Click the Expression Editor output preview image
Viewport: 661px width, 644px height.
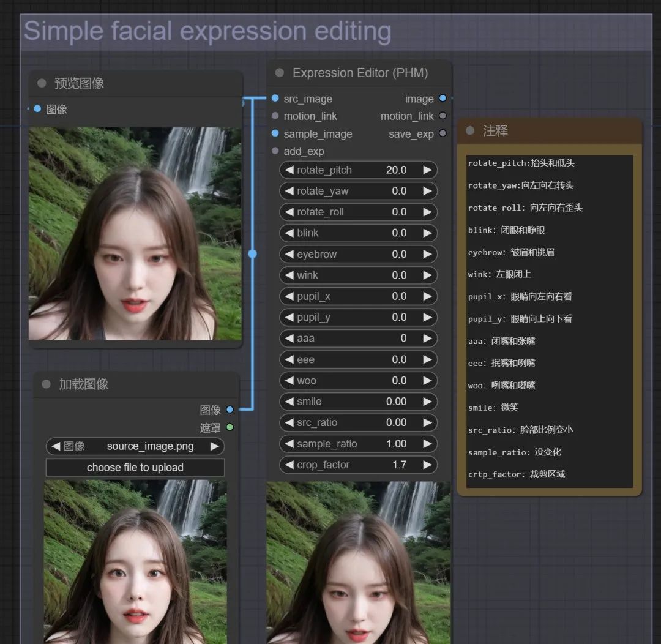click(358, 563)
